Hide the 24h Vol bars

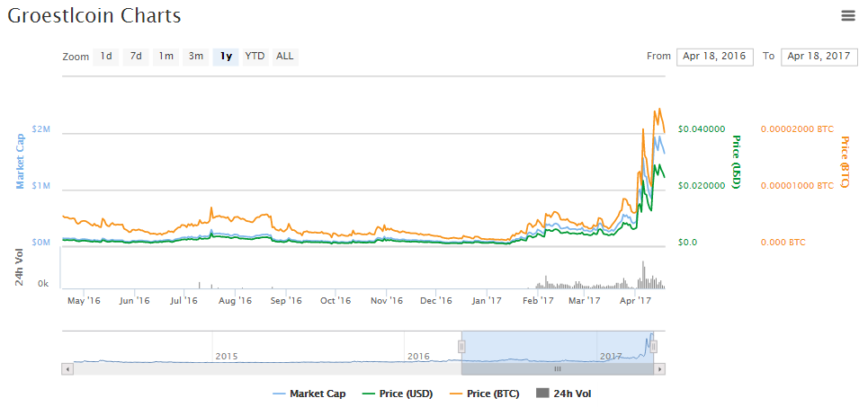[x=563, y=394]
